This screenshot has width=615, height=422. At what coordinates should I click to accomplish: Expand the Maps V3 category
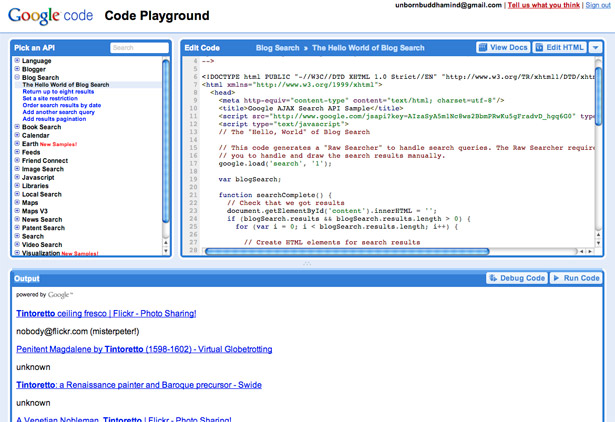(17, 211)
